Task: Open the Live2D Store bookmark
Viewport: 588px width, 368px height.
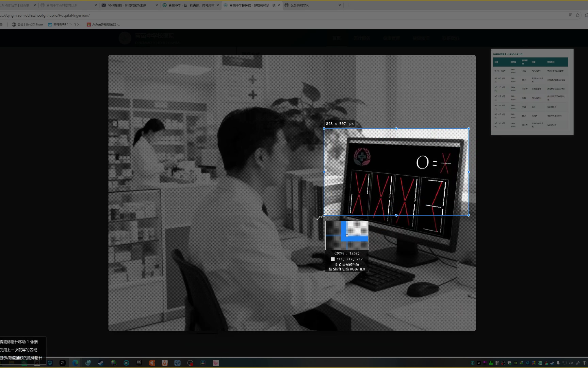Action: coord(27,25)
